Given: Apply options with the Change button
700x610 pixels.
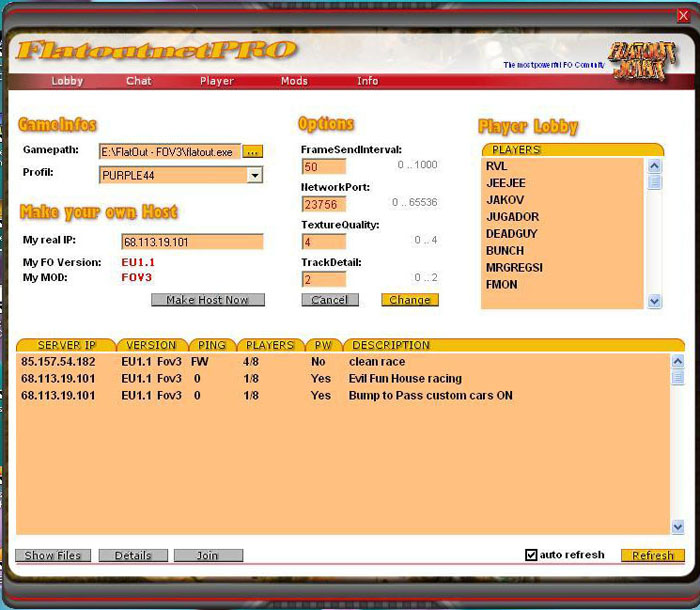Looking at the screenshot, I should tap(410, 300).
